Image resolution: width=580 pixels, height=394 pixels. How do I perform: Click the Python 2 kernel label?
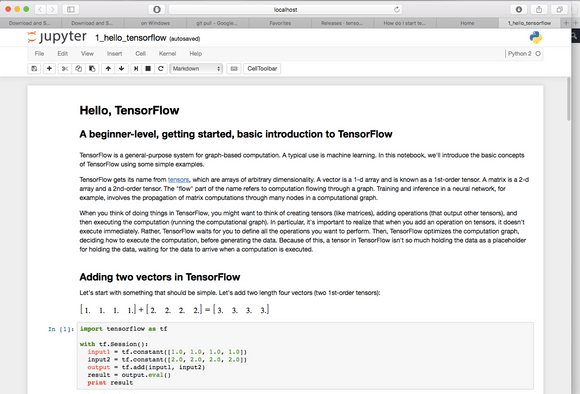pyautogui.click(x=519, y=54)
